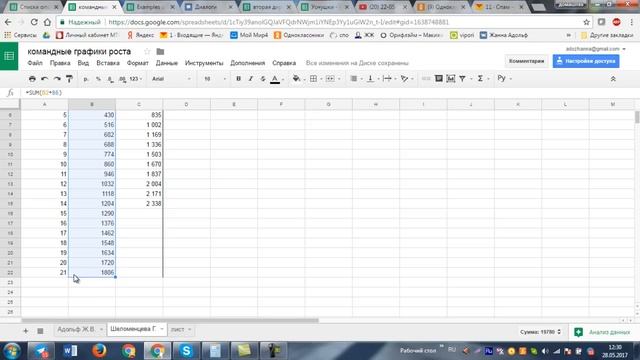Open the Файл menu
640x360 pixels.
(35, 63)
